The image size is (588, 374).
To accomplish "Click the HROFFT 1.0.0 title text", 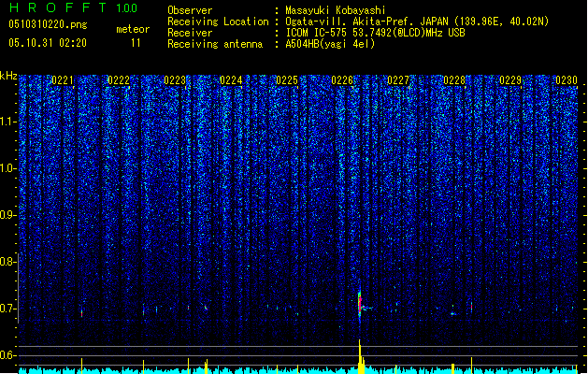I will point(74,7).
